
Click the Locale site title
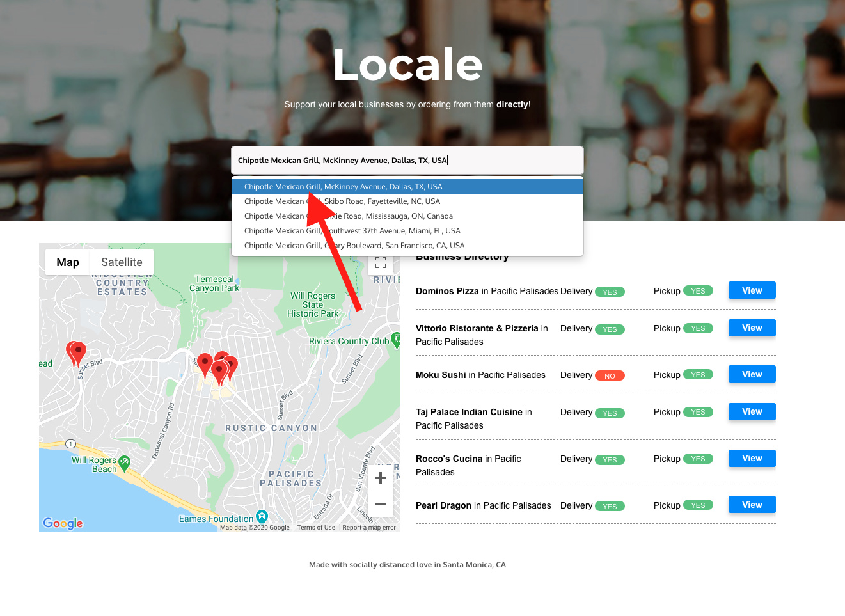pyautogui.click(x=407, y=64)
